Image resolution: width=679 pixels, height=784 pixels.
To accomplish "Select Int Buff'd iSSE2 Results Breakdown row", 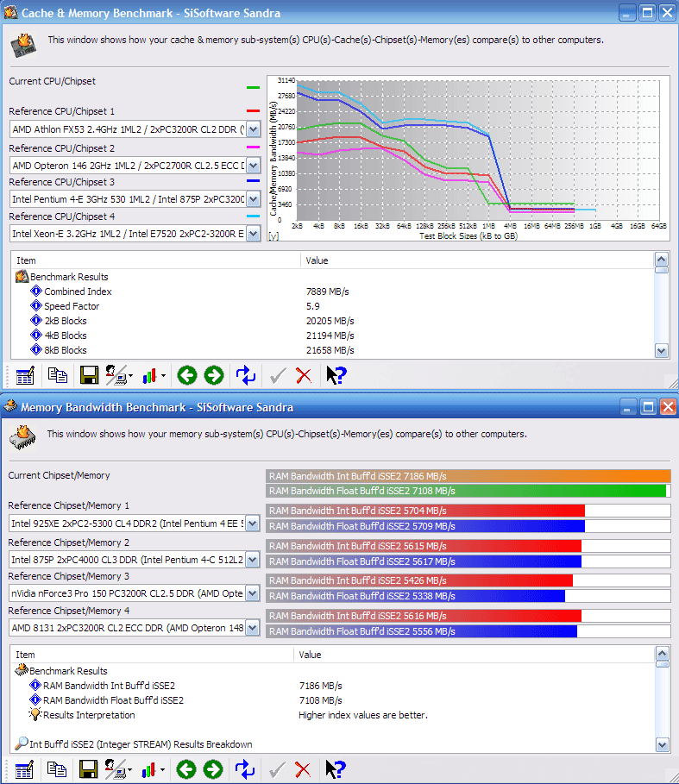I will [x=332, y=744].
